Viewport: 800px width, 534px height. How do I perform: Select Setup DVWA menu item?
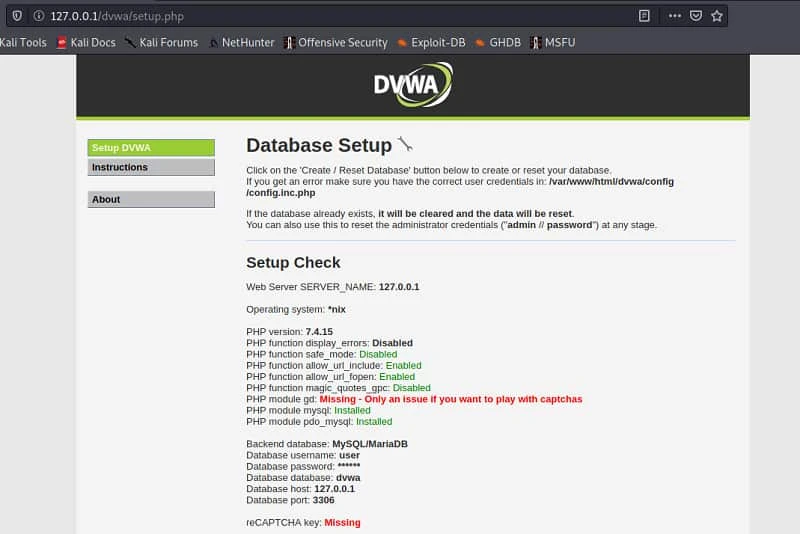151,148
